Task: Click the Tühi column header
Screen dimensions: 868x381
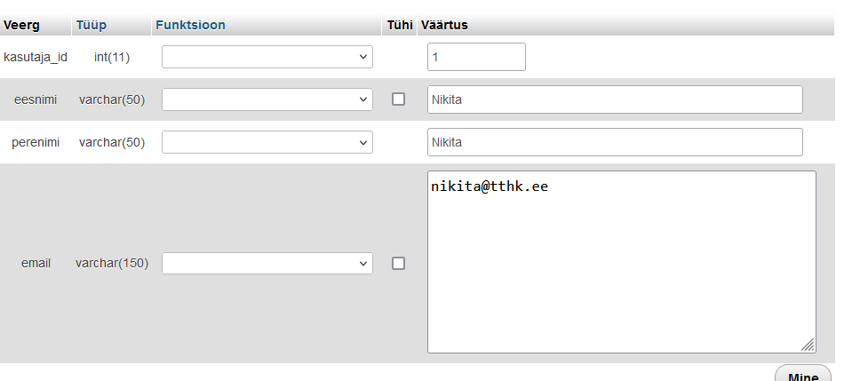Action: 400,25
